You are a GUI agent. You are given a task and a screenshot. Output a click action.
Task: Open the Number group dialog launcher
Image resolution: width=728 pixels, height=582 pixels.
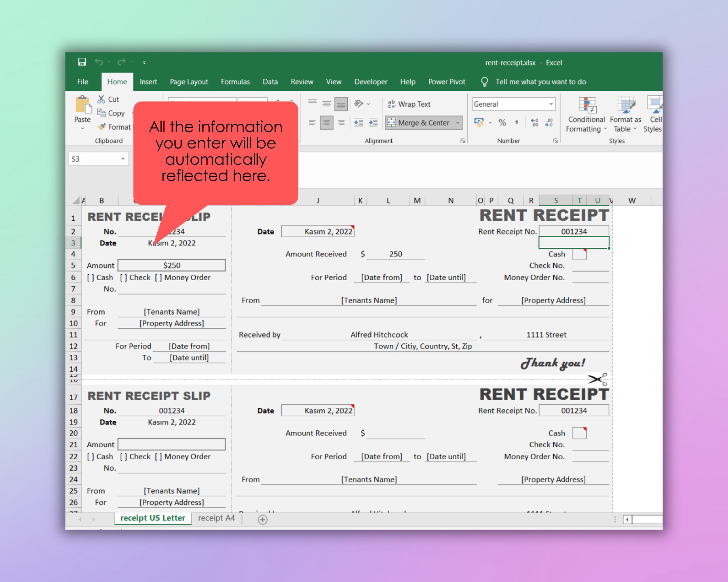click(555, 141)
